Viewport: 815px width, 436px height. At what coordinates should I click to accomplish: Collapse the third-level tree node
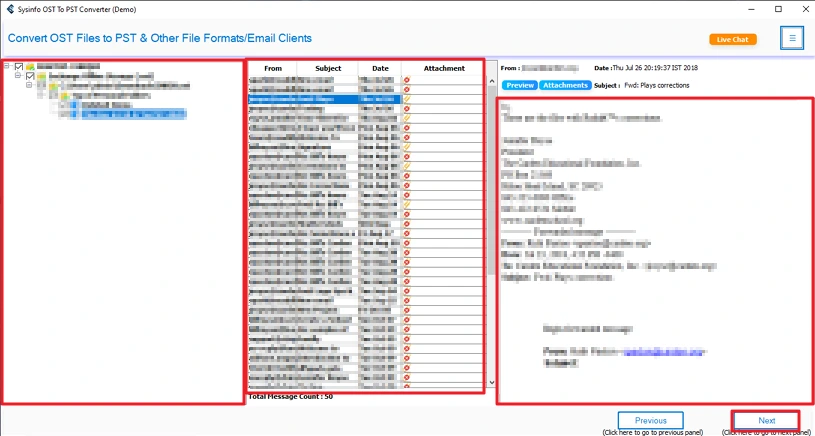pyautogui.click(x=29, y=85)
